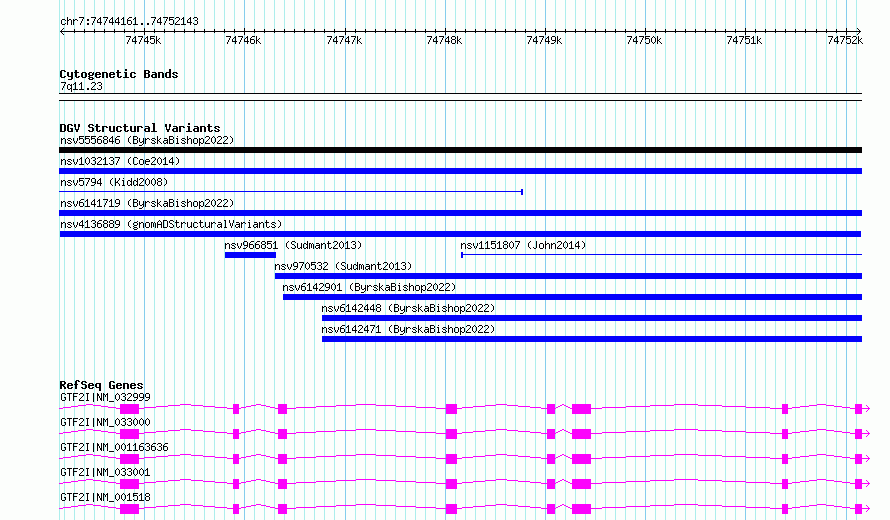Click the blue bar of nsv970532
Image resolution: width=890 pixels, height=520 pixels.
(568, 276)
